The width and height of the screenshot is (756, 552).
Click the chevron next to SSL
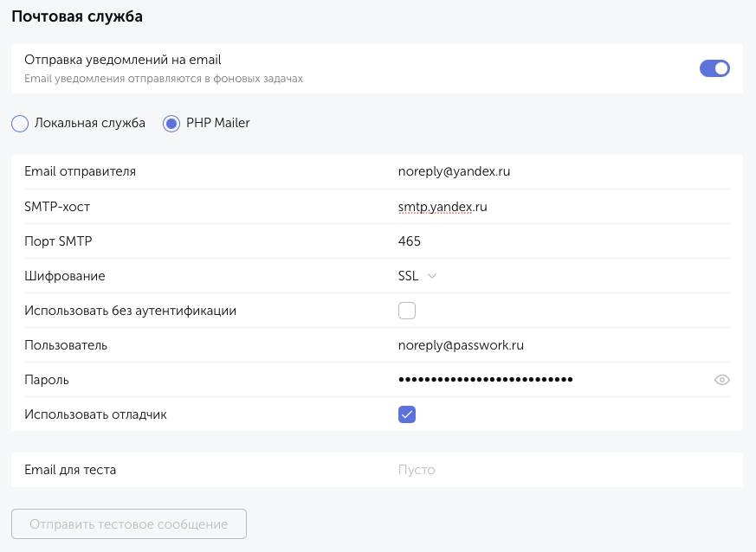click(432, 276)
